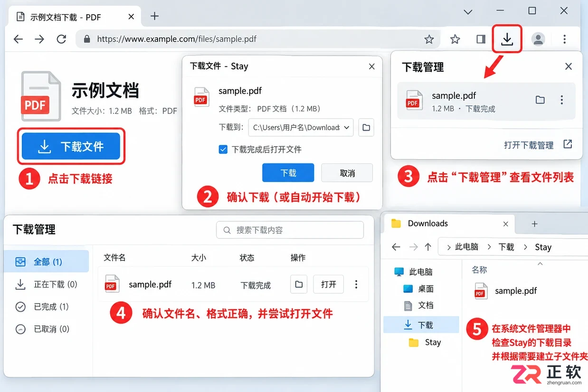Click 1.2 MB size cell in manager list
This screenshot has width=588, height=392.
(x=203, y=285)
